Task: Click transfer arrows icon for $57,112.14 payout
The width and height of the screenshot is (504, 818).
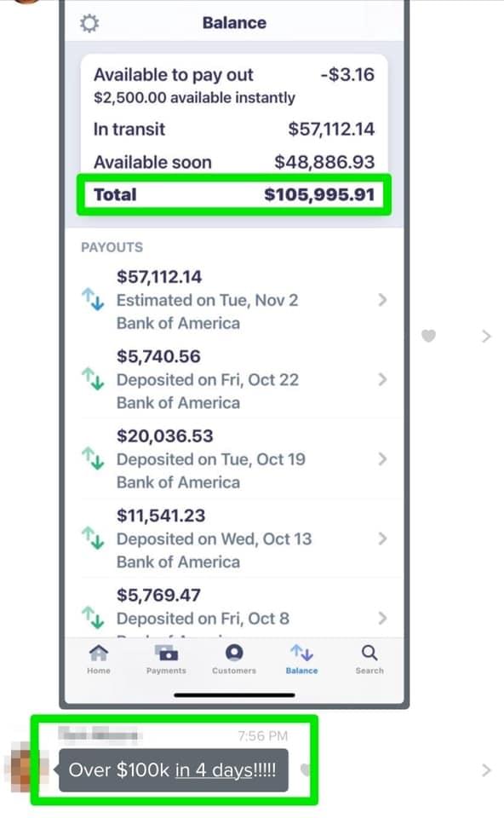Action: (x=94, y=300)
